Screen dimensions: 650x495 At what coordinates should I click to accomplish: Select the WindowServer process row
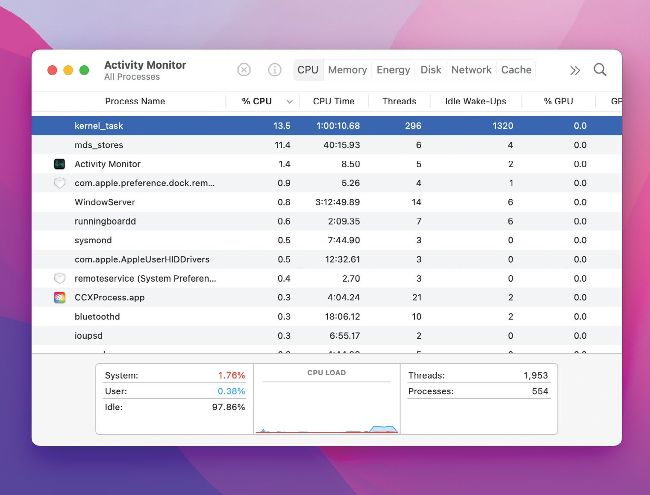(300, 202)
